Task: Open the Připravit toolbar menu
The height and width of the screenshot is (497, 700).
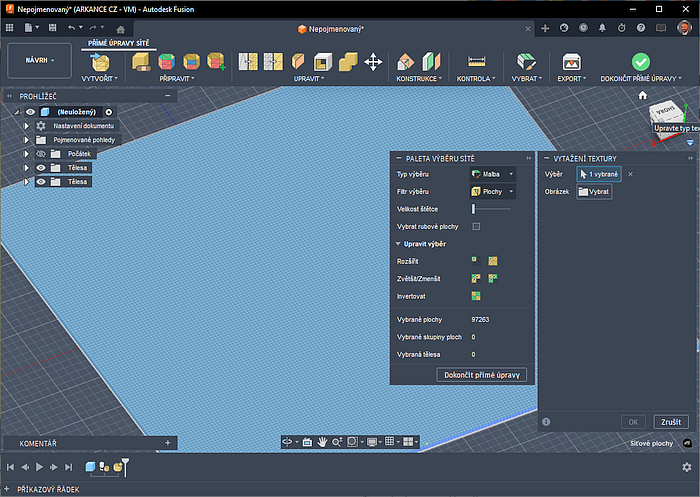Action: tap(177, 78)
